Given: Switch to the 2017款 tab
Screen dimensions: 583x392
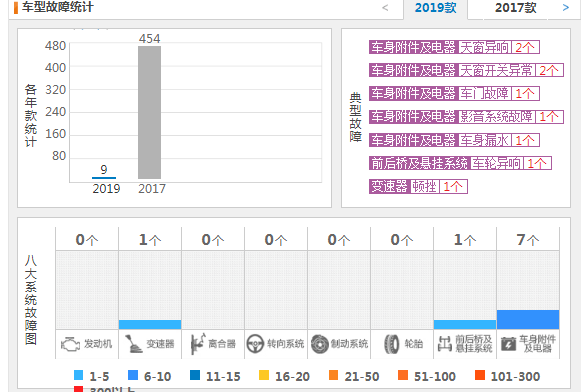Looking at the screenshot, I should coord(516,8).
